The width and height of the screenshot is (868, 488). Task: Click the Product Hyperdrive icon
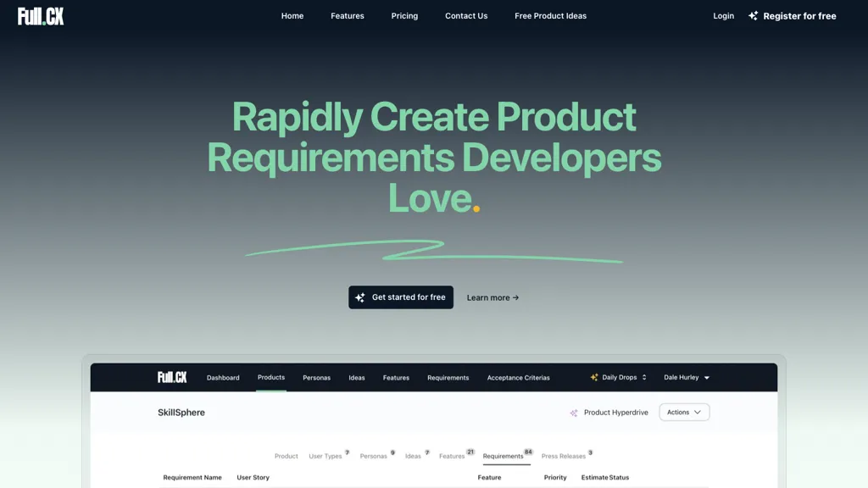[x=574, y=412]
